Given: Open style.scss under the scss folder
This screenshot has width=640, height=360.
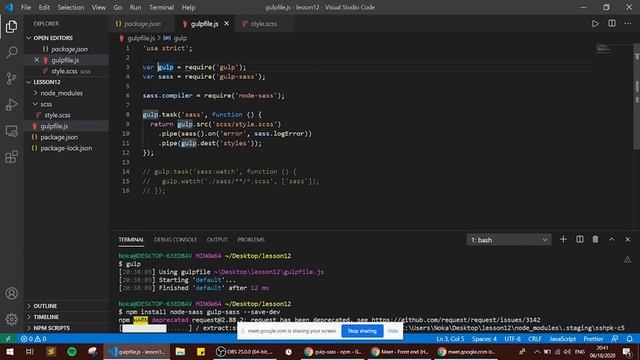Looking at the screenshot, I should pyautogui.click(x=57, y=115).
